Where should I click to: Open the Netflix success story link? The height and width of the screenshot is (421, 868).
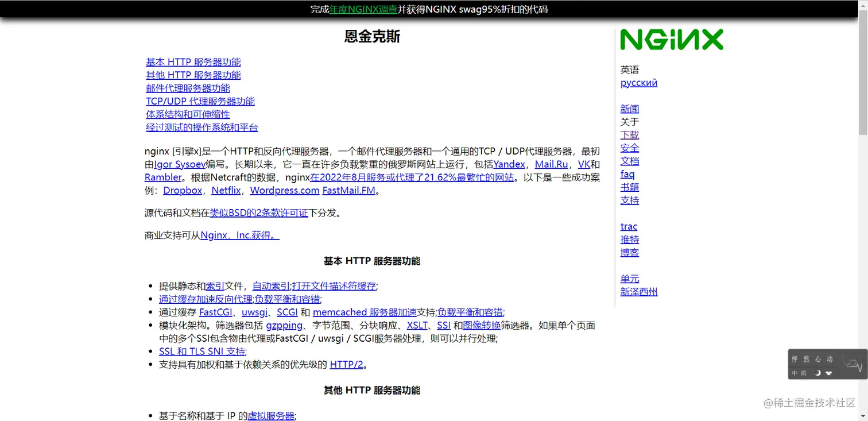226,191
